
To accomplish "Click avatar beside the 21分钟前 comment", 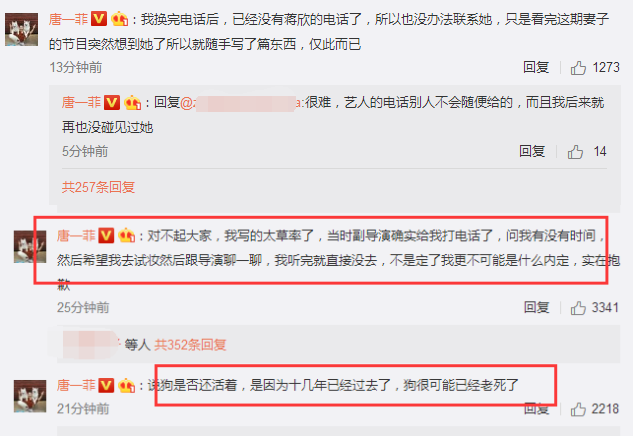I will (30, 396).
